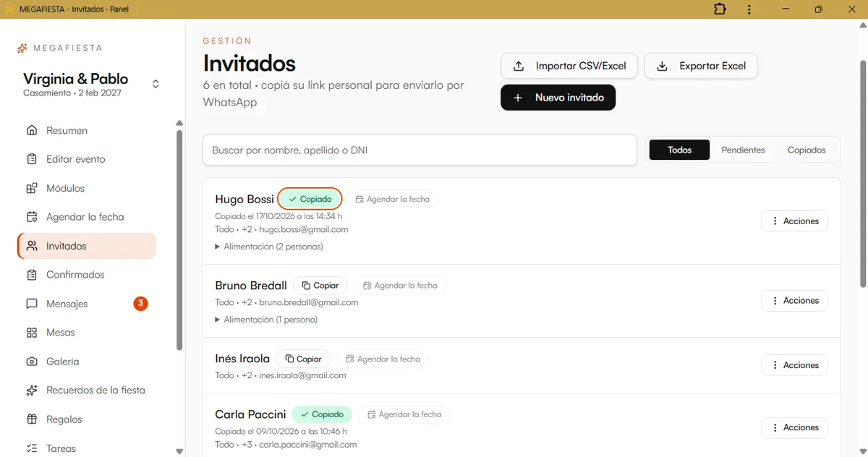Click the Agendar la fecha sidebar calendar icon

(x=32, y=217)
